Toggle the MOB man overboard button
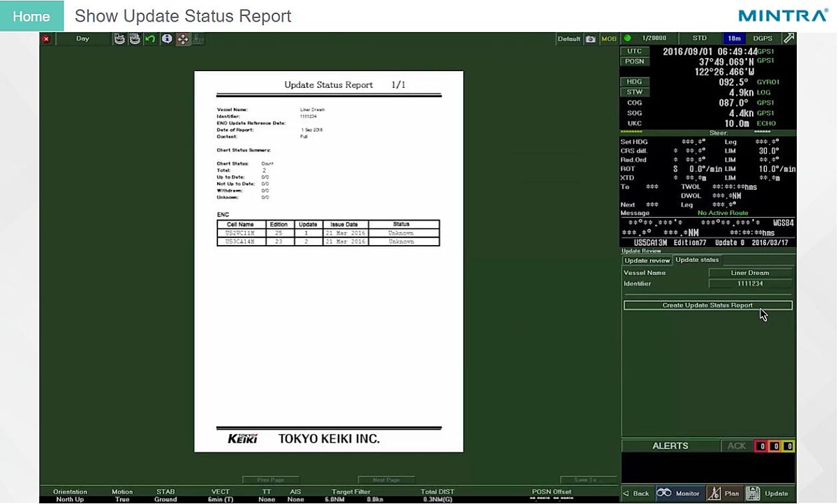 point(609,39)
